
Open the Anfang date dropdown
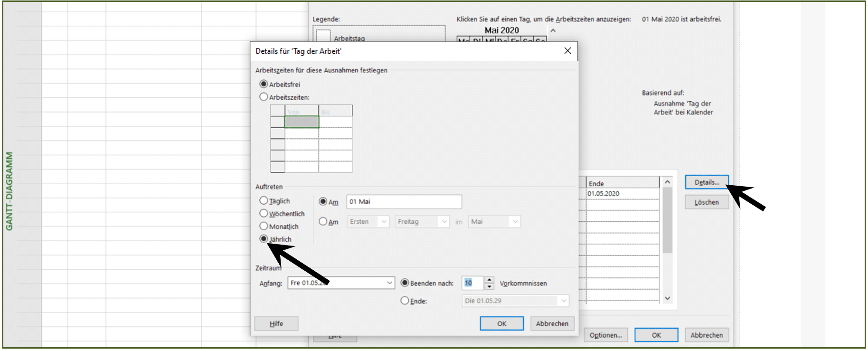(389, 283)
